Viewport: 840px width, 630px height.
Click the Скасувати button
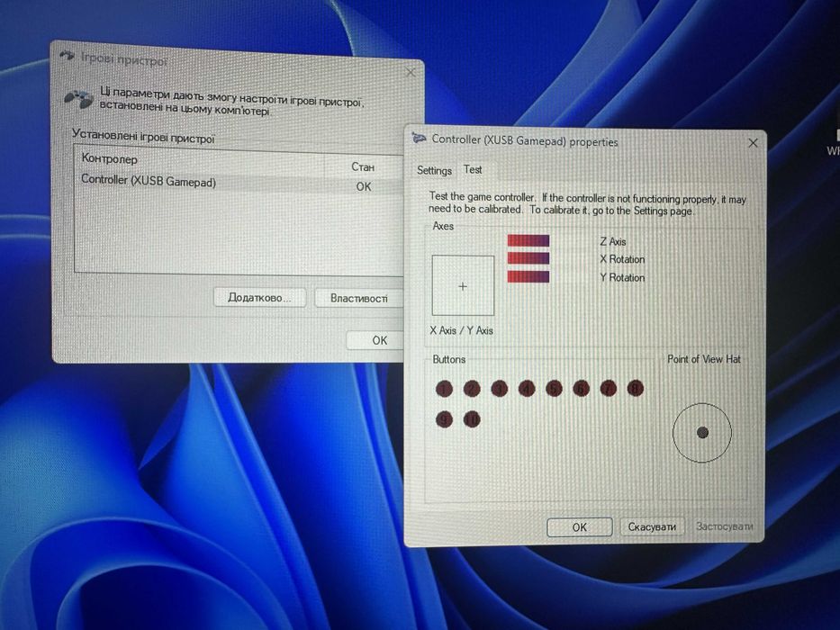click(x=652, y=527)
